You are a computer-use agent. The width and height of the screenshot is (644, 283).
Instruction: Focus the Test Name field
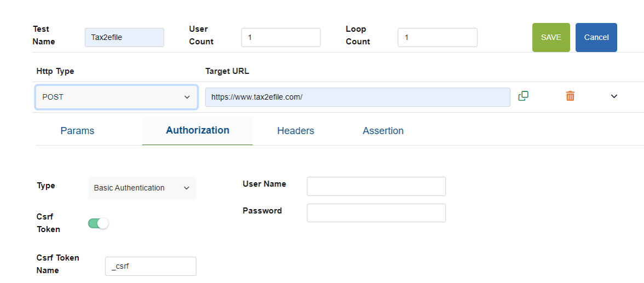[124, 37]
